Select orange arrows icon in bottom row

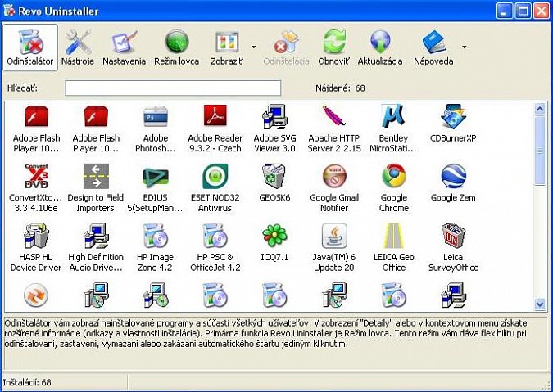click(36, 295)
